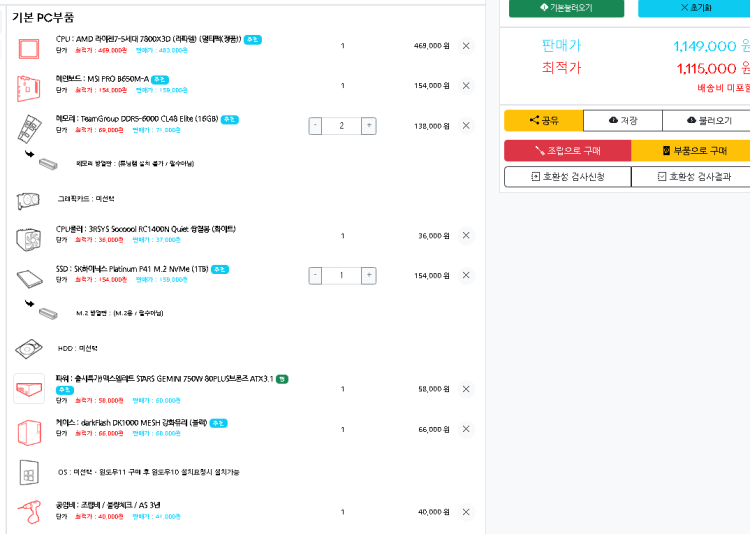This screenshot has height=534, width=750.
Task: Click the blue badge next to CPU name
Action: (253, 40)
